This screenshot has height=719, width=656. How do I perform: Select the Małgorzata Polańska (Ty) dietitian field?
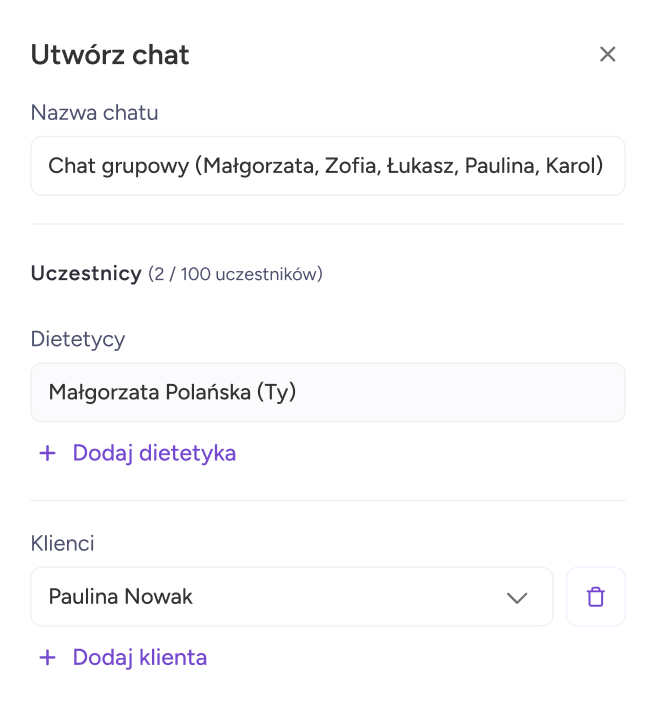pyautogui.click(x=327, y=392)
